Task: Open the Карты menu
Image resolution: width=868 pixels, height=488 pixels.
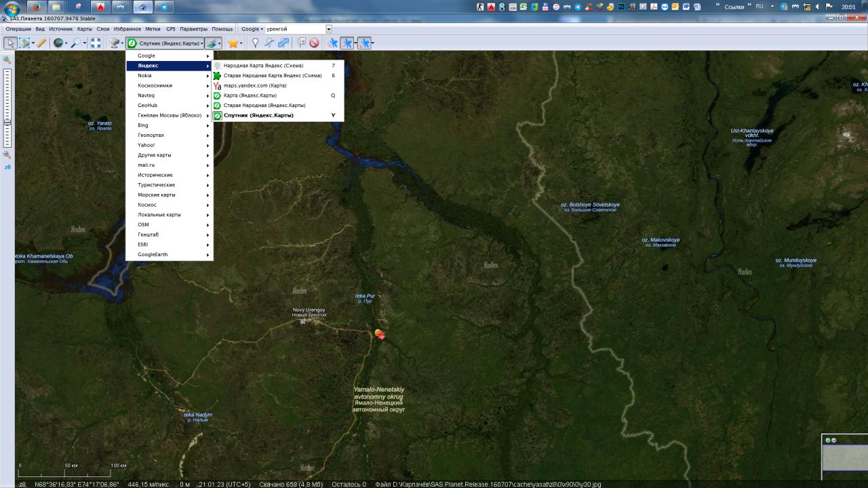Action: tap(85, 29)
